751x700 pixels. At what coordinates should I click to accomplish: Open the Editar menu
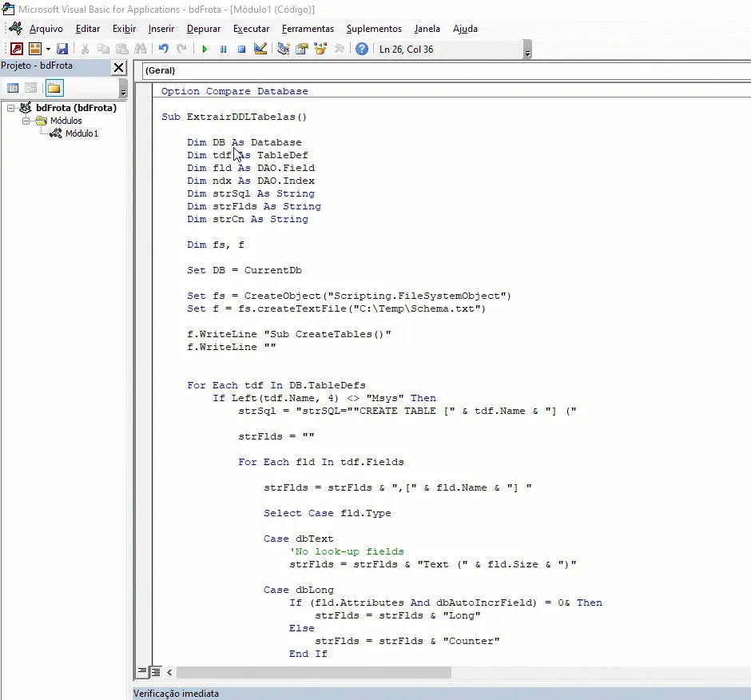[88, 29]
